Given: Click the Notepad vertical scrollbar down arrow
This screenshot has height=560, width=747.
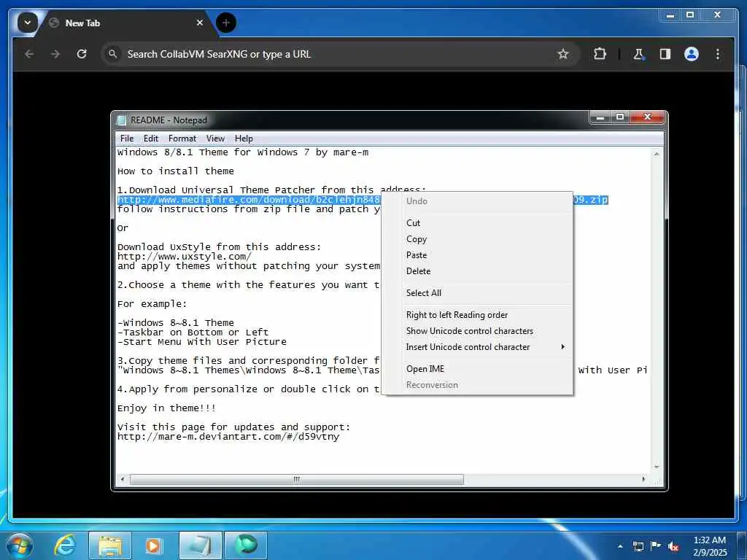Looking at the screenshot, I should click(657, 467).
